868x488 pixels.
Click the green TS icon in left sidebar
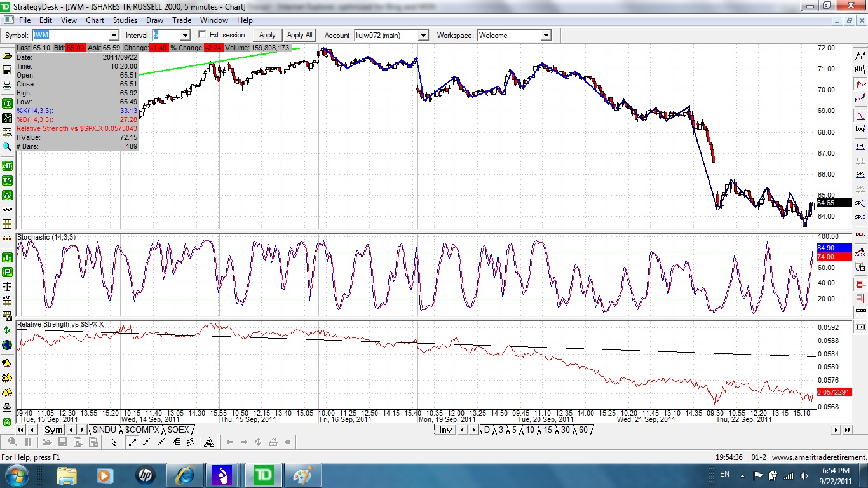[7, 180]
